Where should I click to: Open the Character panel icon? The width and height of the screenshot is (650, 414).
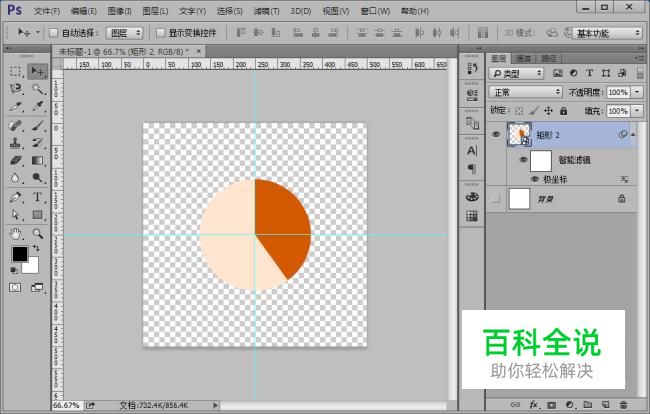[x=472, y=150]
